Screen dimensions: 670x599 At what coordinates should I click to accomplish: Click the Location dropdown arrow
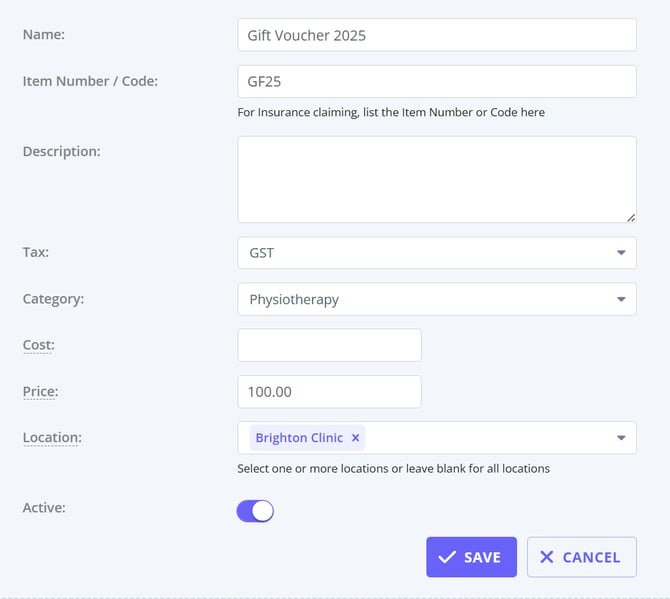click(x=621, y=438)
